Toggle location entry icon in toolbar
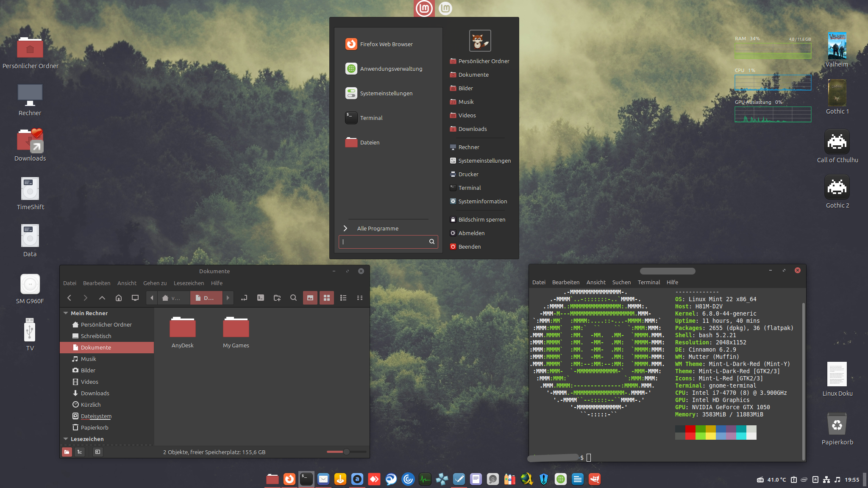Image resolution: width=868 pixels, height=488 pixels. pos(244,298)
